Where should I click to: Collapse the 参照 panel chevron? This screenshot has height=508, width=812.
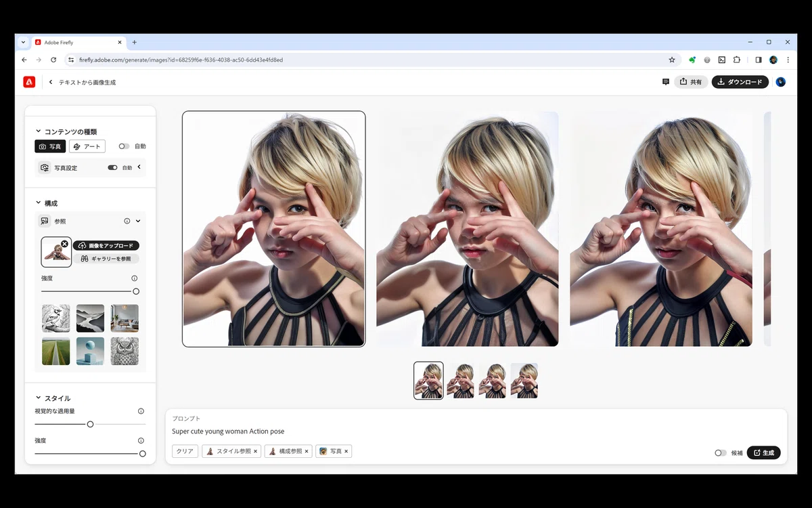pyautogui.click(x=138, y=221)
